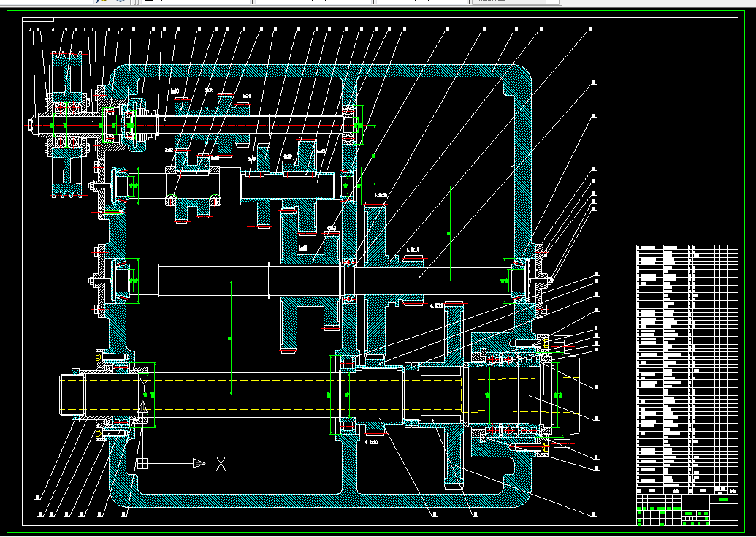Screen dimensions: 756x537
Task: Select the hatched bottom wall of the housing
Action: tap(321, 500)
